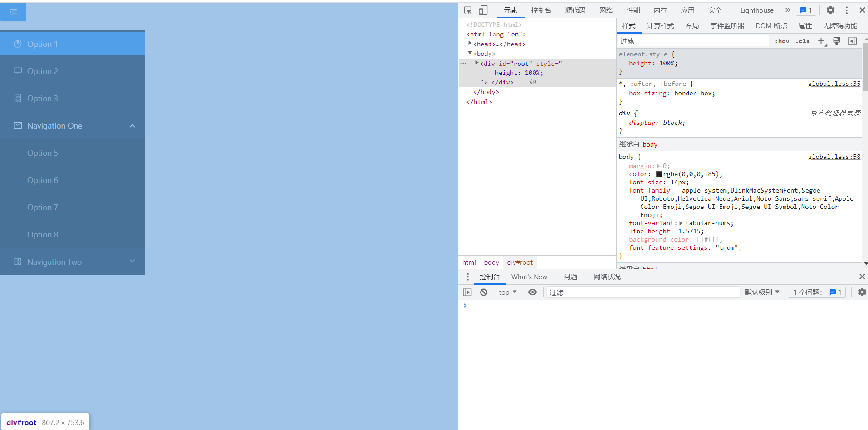
Task: Click the white #fff background-color swatch
Action: coord(700,239)
